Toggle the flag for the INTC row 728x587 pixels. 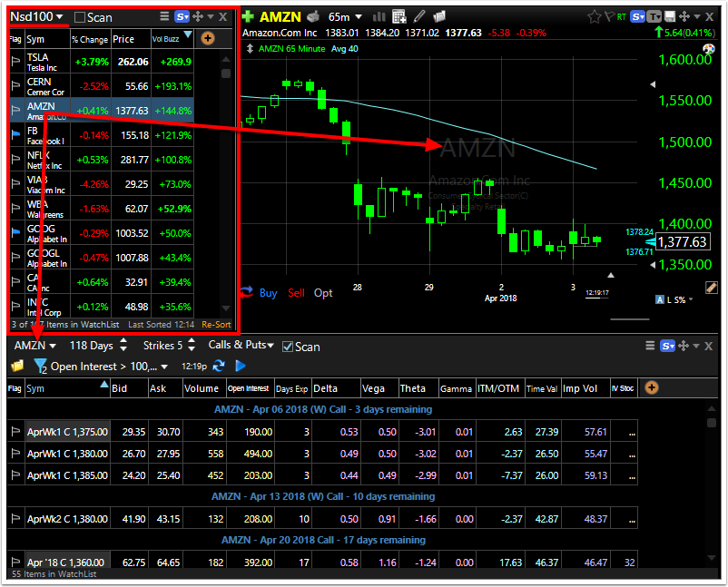[15, 306]
